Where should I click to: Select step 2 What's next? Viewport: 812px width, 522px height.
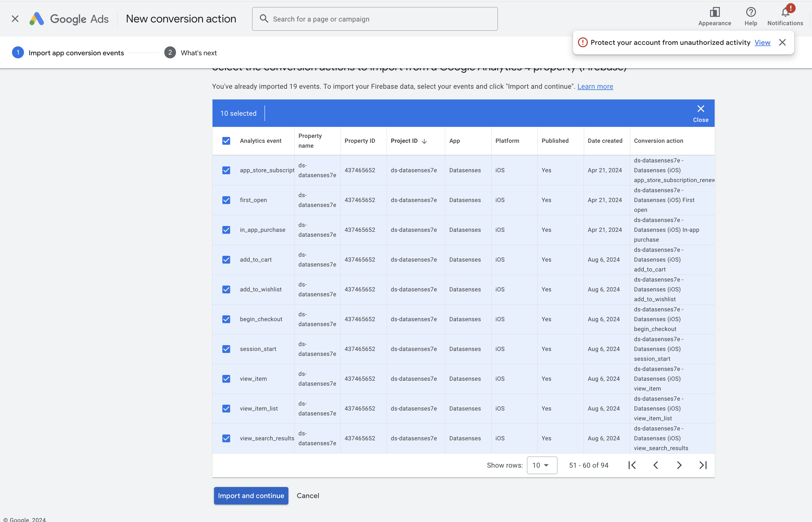tap(190, 53)
